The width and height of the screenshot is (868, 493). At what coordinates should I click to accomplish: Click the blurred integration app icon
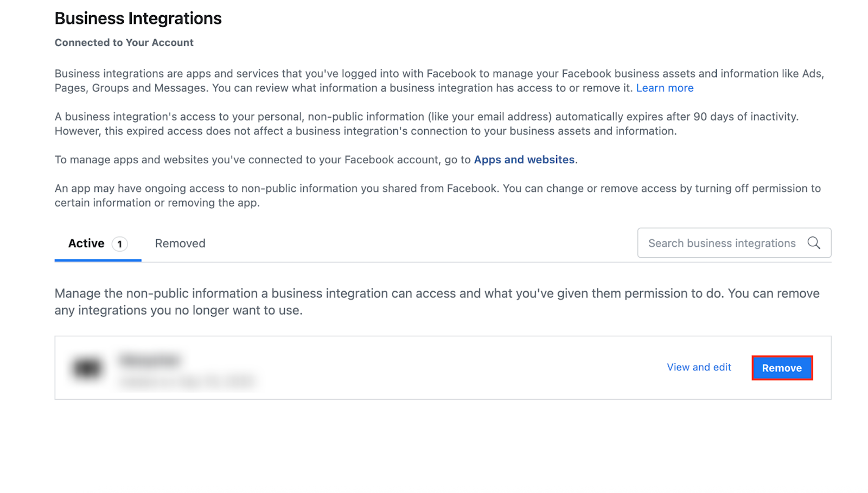[x=87, y=368]
